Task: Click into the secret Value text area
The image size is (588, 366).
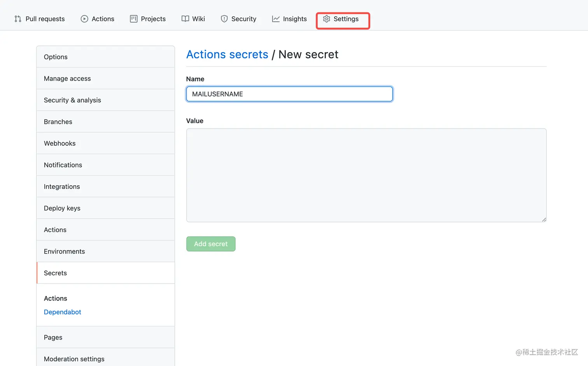Action: coord(366,175)
